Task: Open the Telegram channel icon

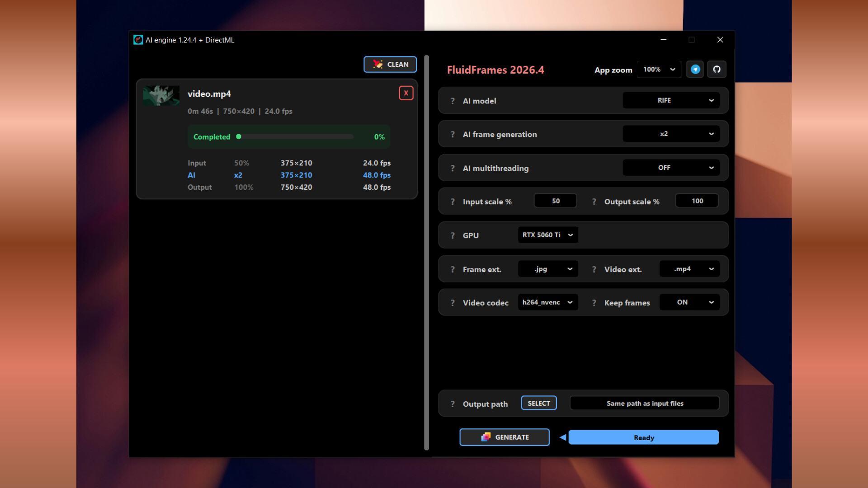Action: tap(695, 70)
